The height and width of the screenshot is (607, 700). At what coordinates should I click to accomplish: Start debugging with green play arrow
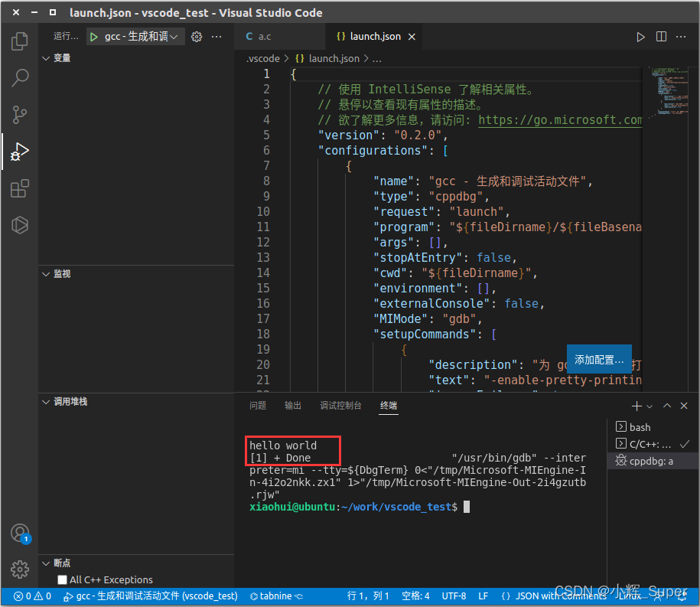94,37
